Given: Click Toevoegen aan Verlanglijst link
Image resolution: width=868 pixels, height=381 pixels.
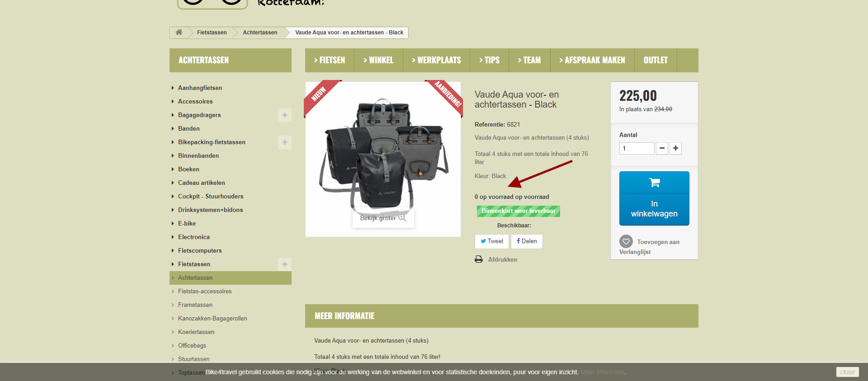Looking at the screenshot, I should coord(649,247).
